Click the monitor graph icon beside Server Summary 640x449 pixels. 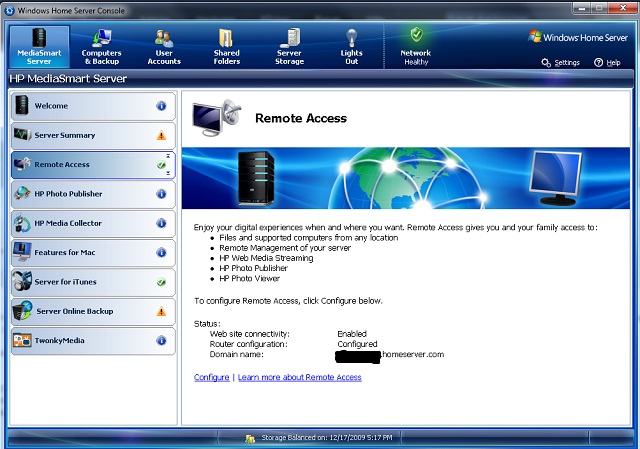tap(22, 134)
